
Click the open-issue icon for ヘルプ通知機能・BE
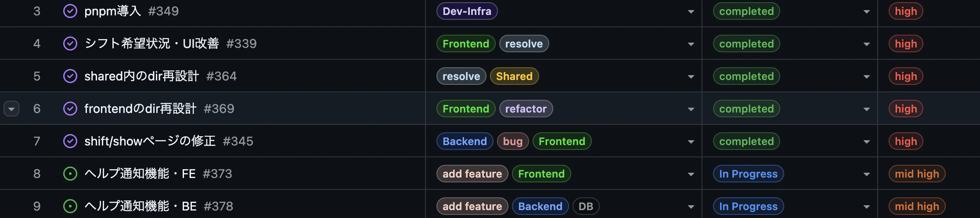[70, 206]
